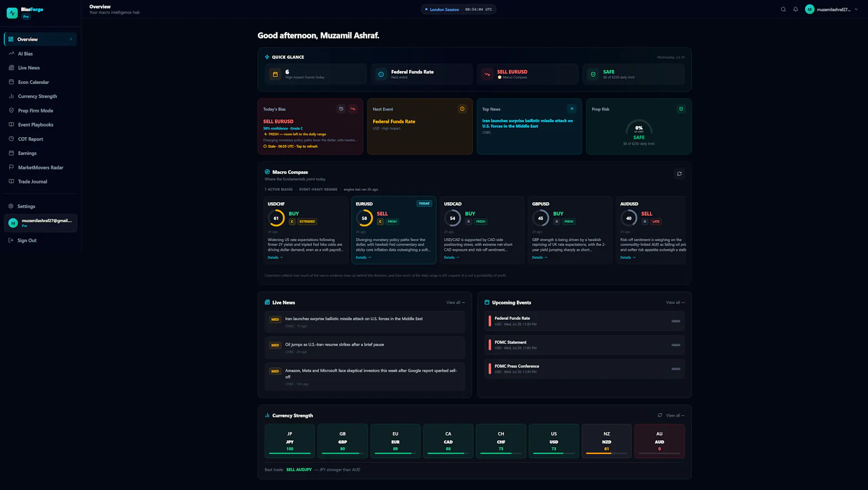Click the AUD currency strength tile
Image resolution: width=868 pixels, height=490 pixels.
(659, 441)
